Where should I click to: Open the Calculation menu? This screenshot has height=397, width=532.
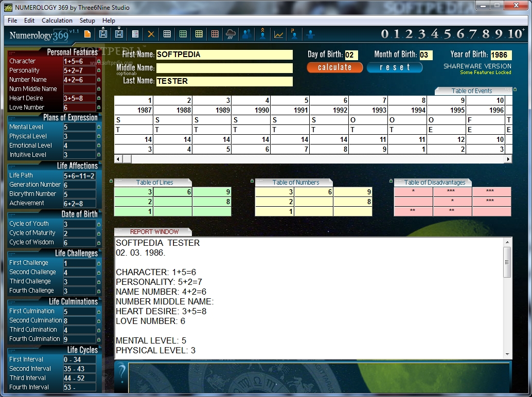pos(57,21)
